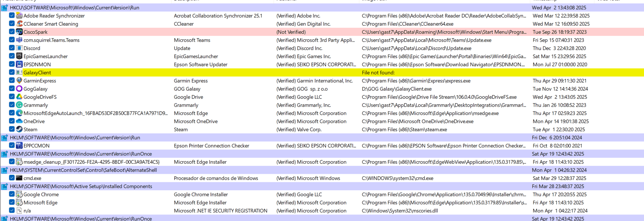Click '(Verified) Epic Games Inc.' publisher
The image size is (644, 221).
(304, 56)
